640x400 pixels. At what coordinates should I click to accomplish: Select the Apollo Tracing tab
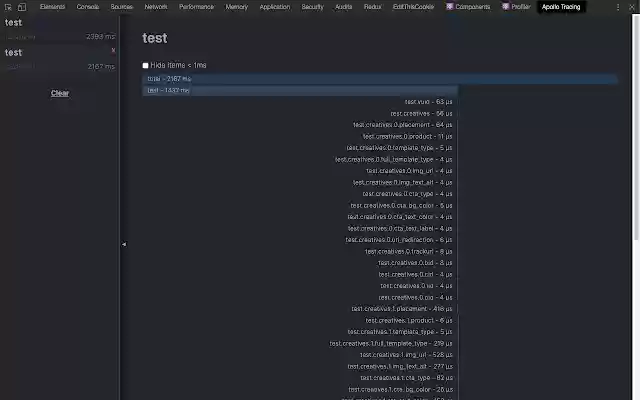click(561, 7)
